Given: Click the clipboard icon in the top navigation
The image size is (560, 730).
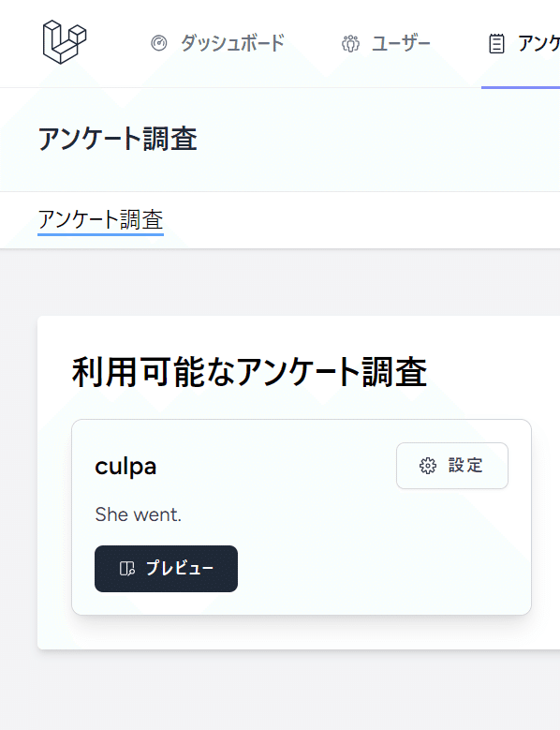Looking at the screenshot, I should pos(496,43).
